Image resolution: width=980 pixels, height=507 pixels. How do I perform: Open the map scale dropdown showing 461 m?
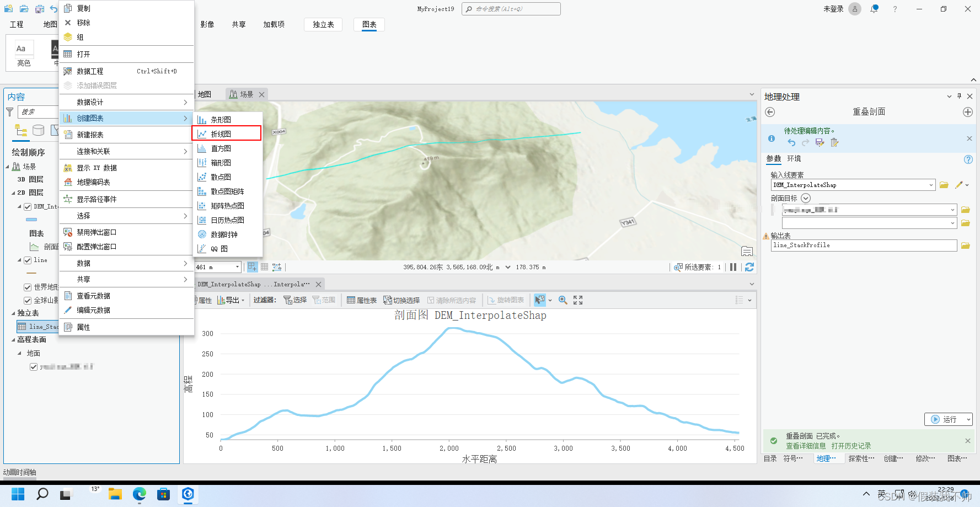pyautogui.click(x=238, y=267)
